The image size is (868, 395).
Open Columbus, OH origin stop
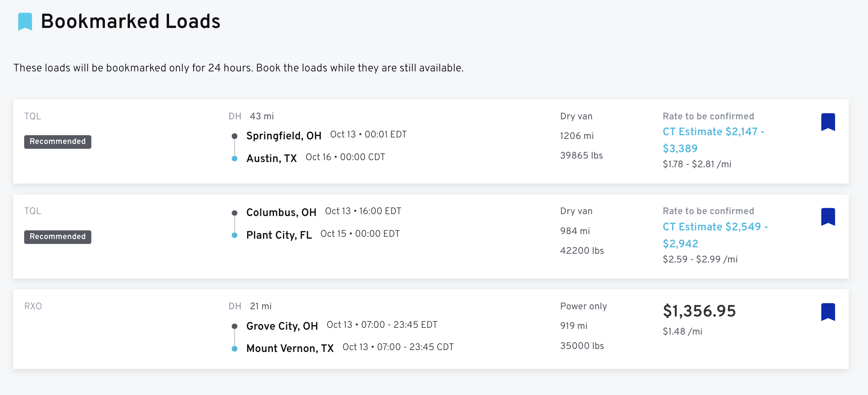pos(281,212)
